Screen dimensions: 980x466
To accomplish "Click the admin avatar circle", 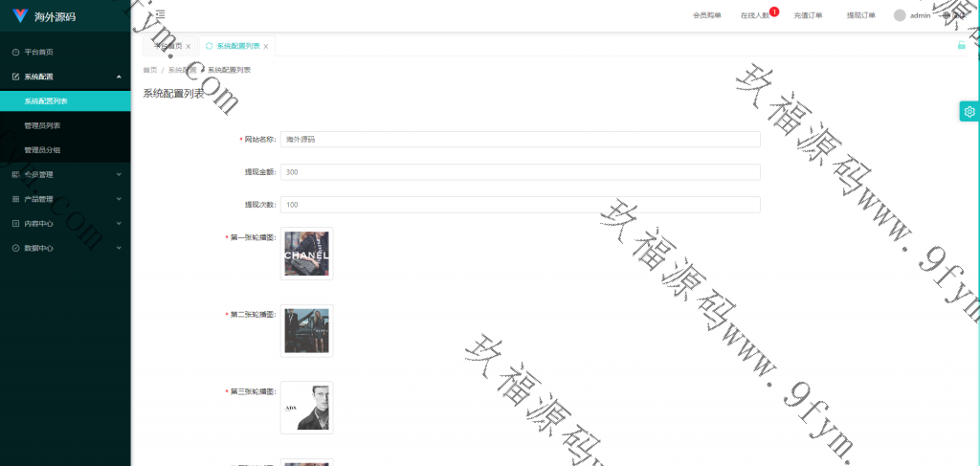I will [x=900, y=15].
